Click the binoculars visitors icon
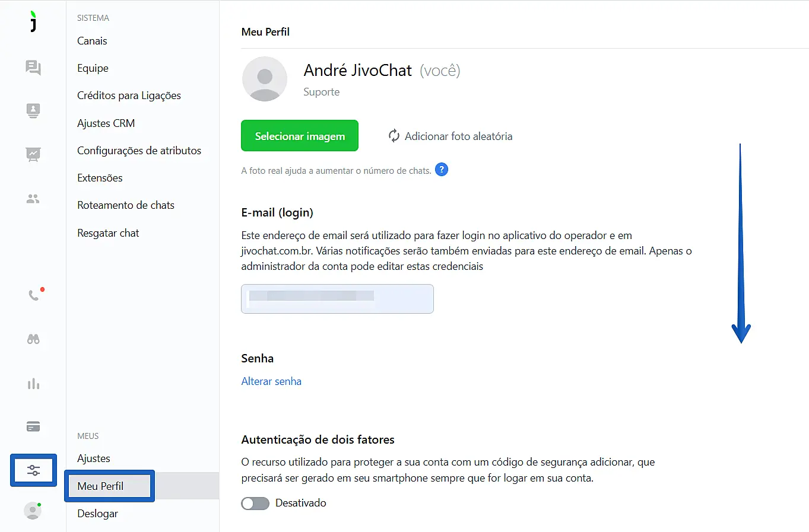This screenshot has height=532, width=809. 33,339
